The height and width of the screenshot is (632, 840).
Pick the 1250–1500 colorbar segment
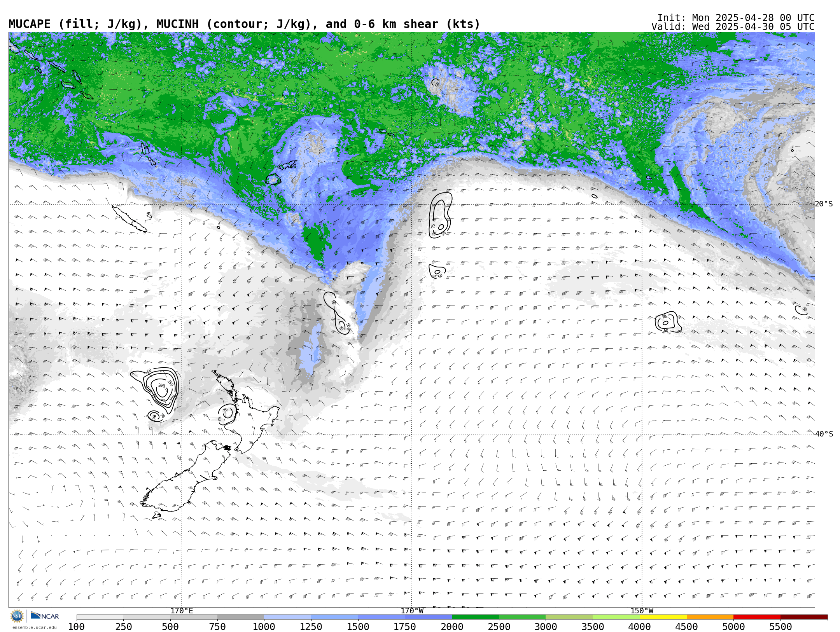[x=334, y=617]
